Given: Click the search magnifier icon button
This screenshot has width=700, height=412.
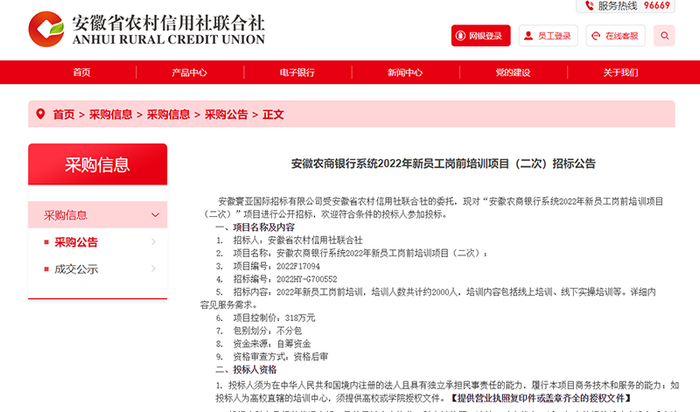Looking at the screenshot, I should point(664,36).
